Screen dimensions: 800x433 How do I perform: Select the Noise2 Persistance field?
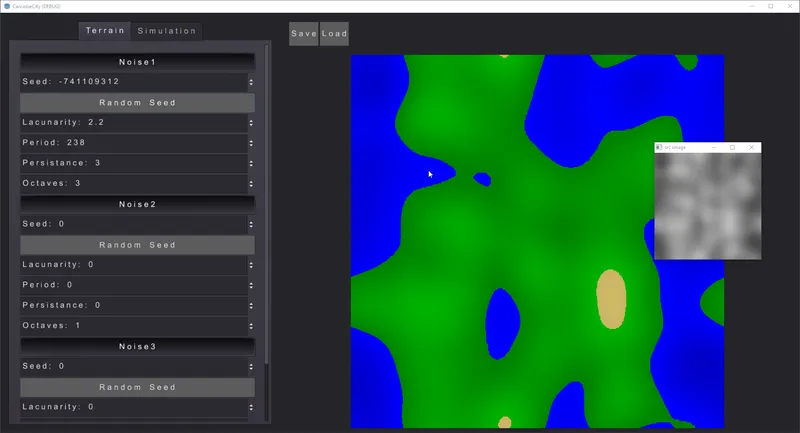coord(134,305)
